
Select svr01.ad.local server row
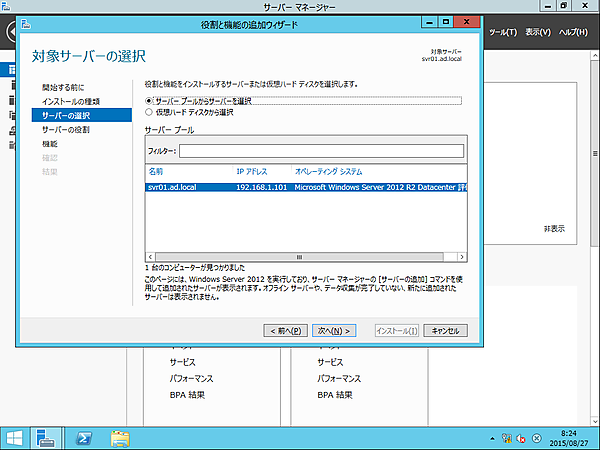[300, 187]
